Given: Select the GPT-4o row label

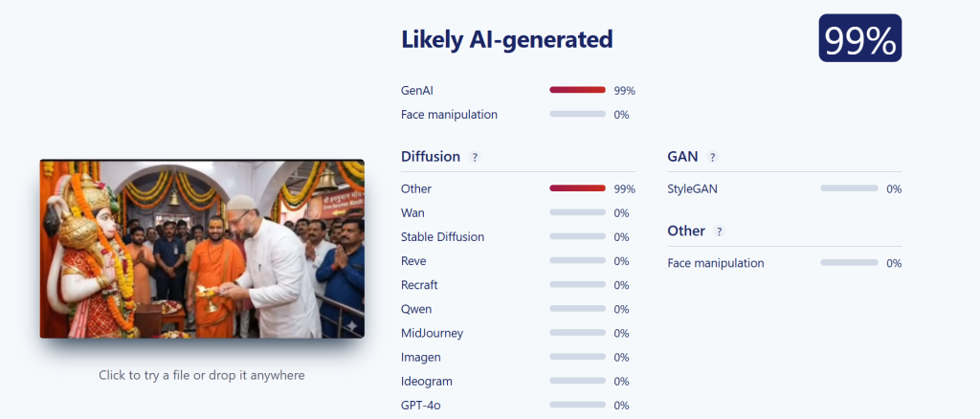Looking at the screenshot, I should pos(421,406).
